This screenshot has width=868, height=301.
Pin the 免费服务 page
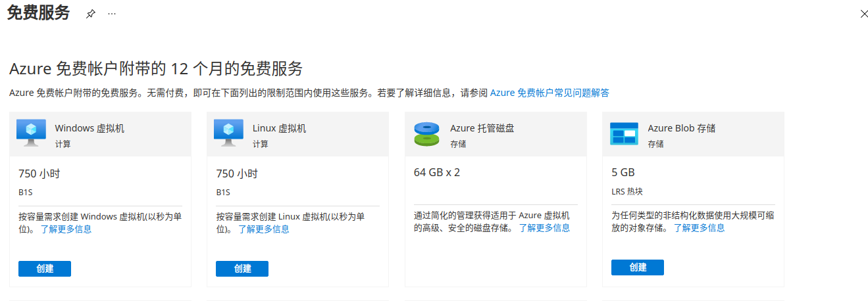(91, 14)
